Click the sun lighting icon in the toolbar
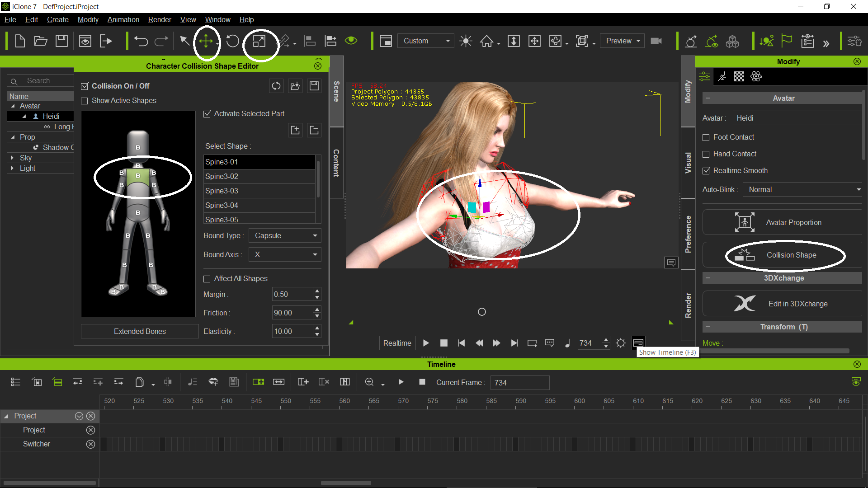 [466, 41]
